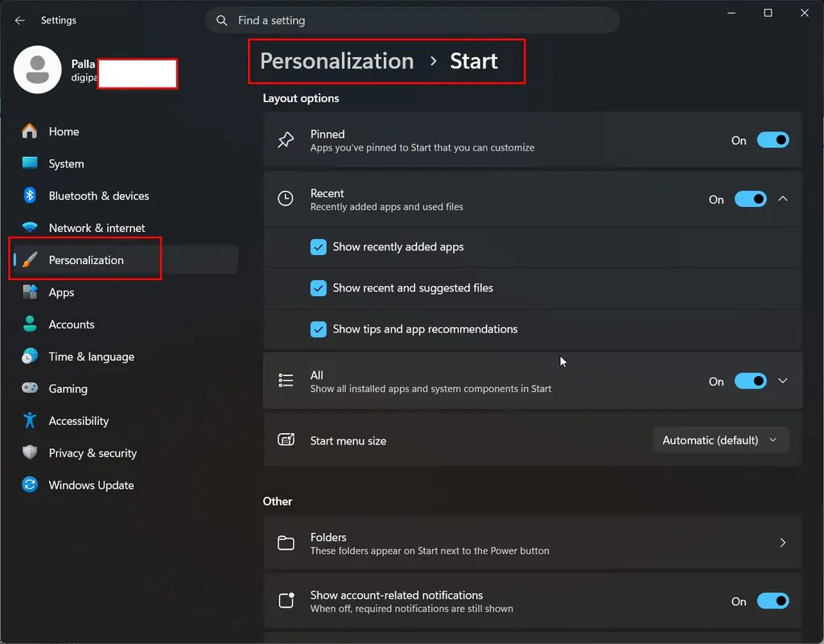824x644 pixels.
Task: Minimize the Settings window
Action: [731, 13]
